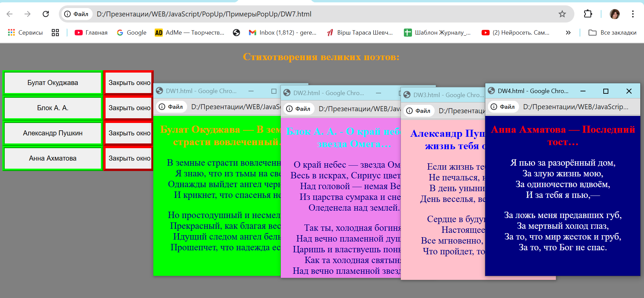The height and width of the screenshot is (298, 644).
Task: Click the user profile avatar
Action: [x=614, y=14]
